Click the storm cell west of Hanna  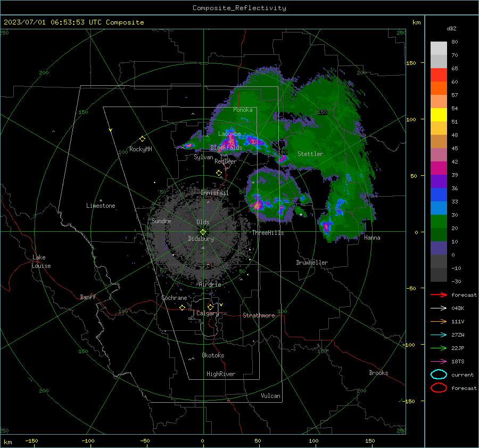(x=326, y=226)
